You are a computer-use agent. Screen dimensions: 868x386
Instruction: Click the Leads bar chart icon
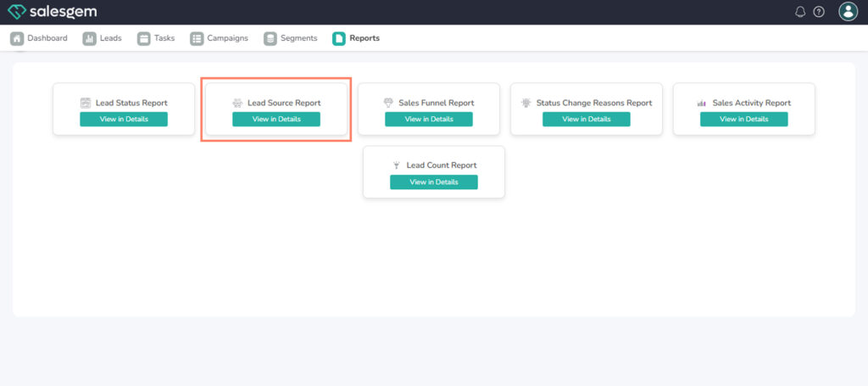point(89,38)
